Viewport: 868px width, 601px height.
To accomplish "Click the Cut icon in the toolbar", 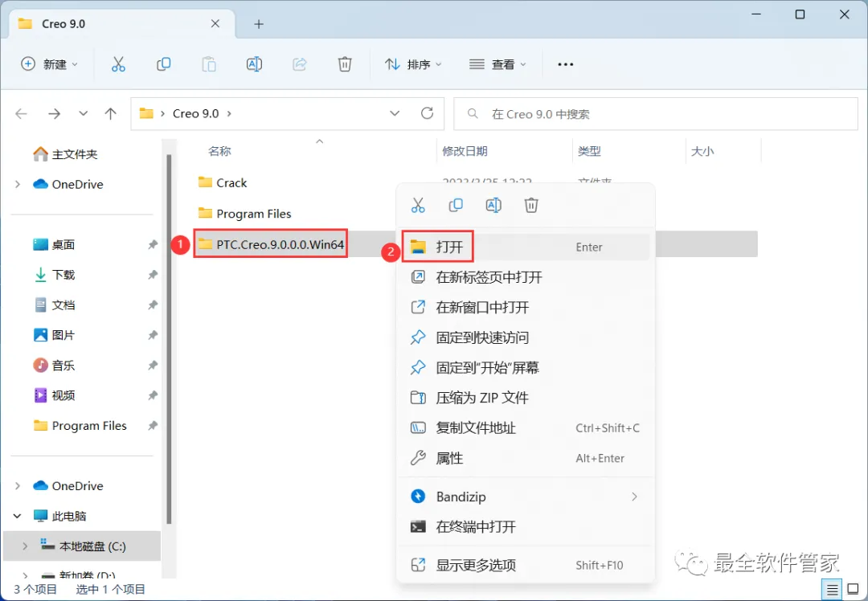I will click(x=118, y=64).
